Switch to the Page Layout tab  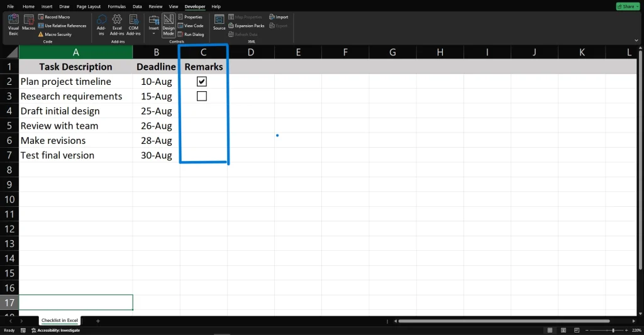pos(88,6)
